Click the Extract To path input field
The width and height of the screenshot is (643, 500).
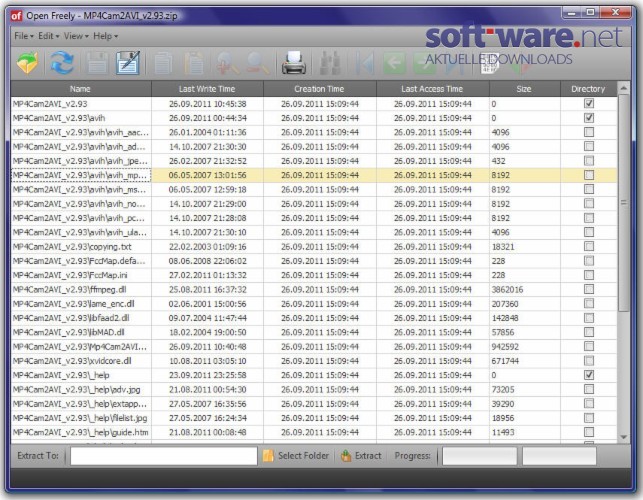[164, 456]
